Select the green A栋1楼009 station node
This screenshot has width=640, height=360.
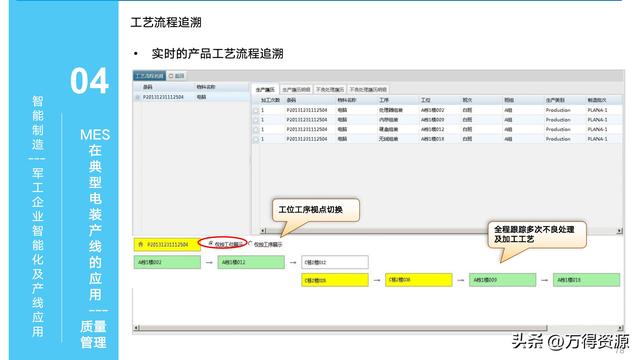(x=502, y=280)
